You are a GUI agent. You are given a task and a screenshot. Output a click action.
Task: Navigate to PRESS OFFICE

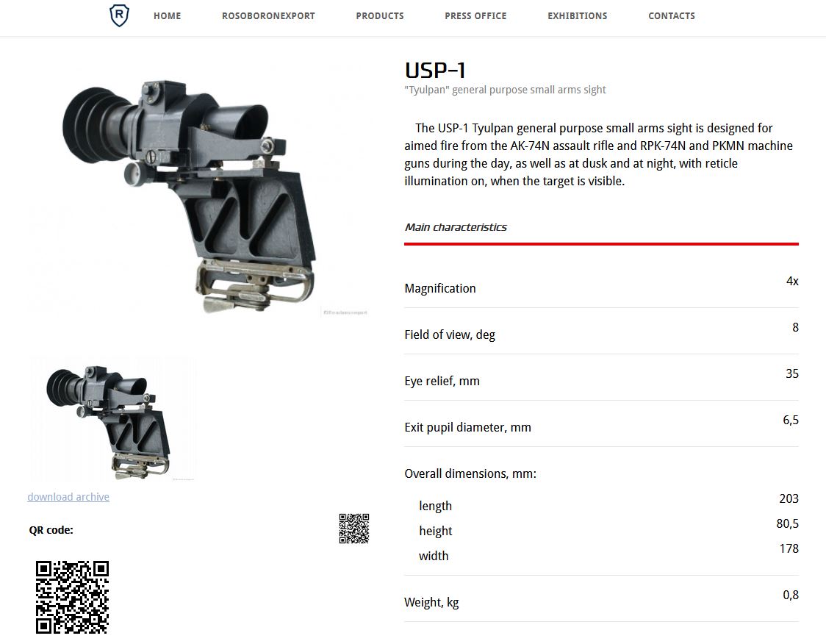(475, 16)
